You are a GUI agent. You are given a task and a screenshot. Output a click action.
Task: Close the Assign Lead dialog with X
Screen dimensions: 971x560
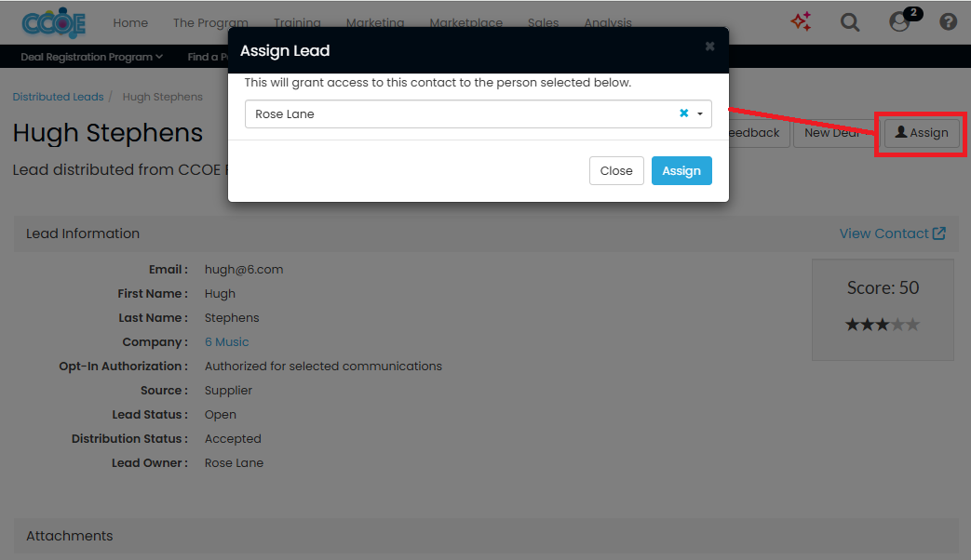(709, 47)
